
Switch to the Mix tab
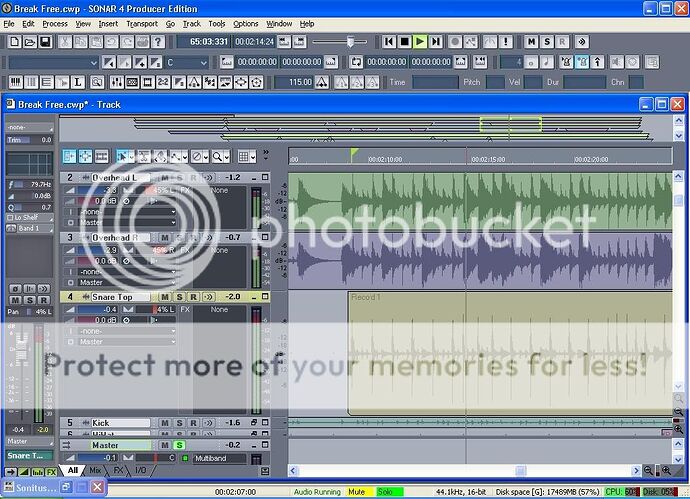(95, 470)
